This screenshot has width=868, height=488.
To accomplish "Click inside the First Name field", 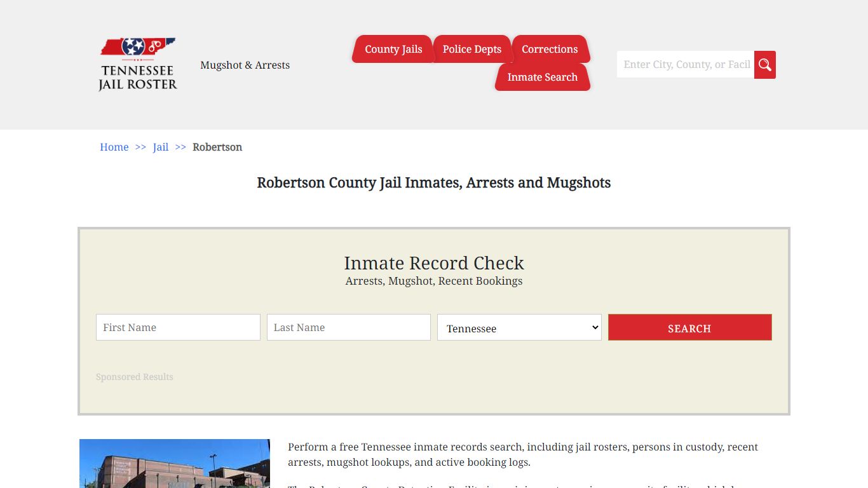I will [x=178, y=327].
